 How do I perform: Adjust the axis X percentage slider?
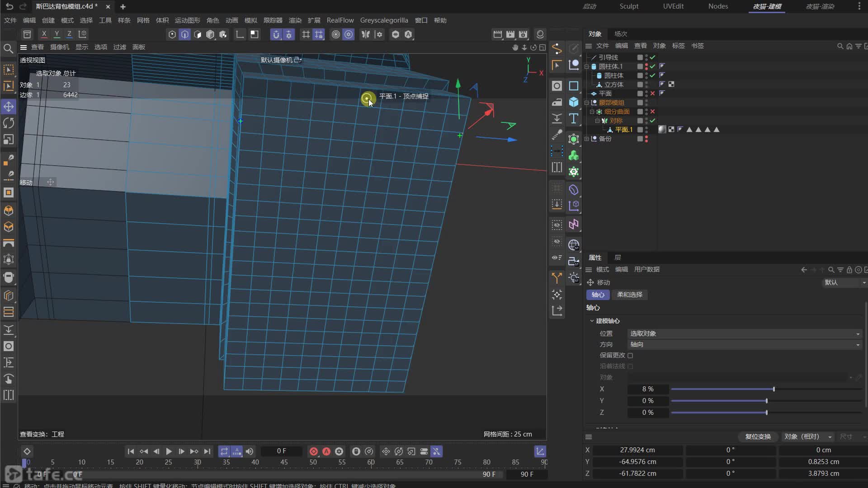point(766,389)
